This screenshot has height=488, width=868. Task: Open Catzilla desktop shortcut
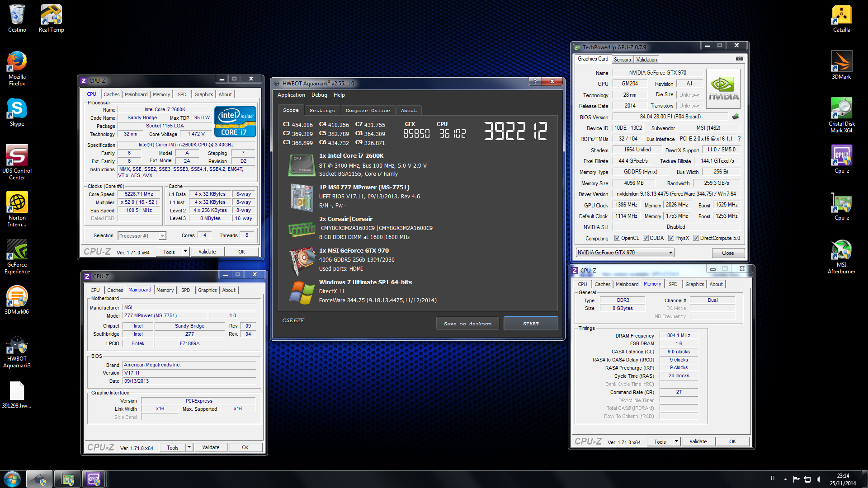[x=841, y=18]
